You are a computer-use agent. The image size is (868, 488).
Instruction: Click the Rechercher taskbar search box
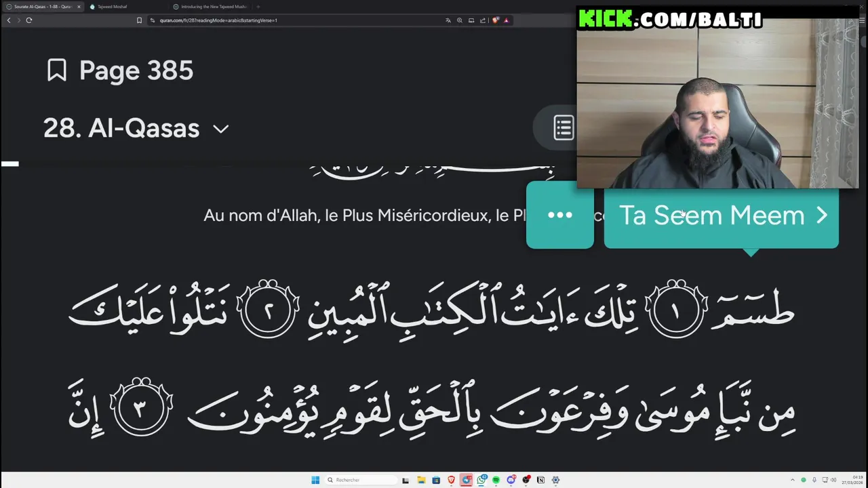click(x=361, y=480)
